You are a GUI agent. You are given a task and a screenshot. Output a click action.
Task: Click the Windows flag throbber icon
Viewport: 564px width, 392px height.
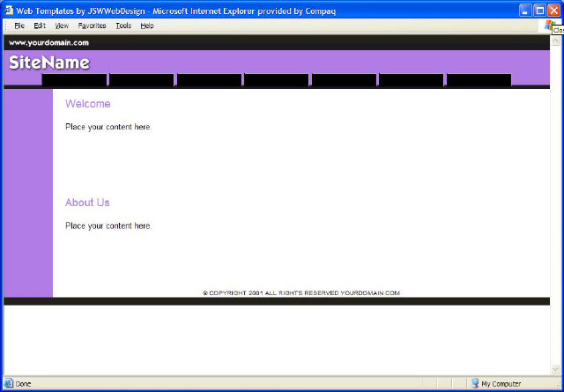point(550,26)
